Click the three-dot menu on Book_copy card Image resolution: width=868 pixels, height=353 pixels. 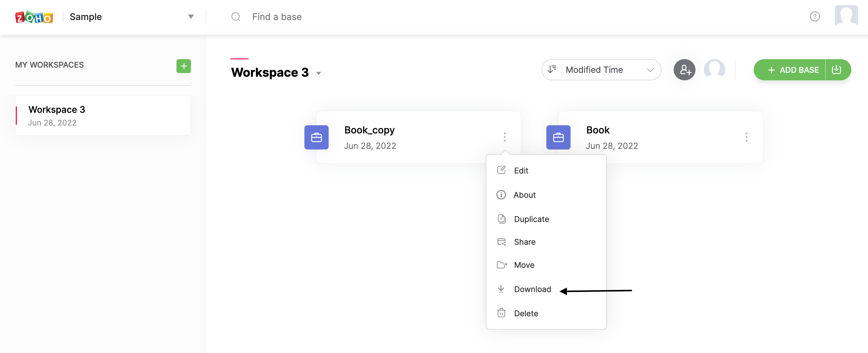(504, 137)
